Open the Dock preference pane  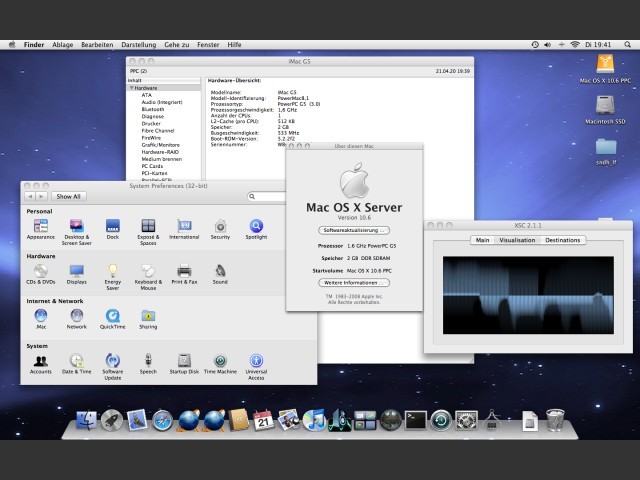point(113,229)
